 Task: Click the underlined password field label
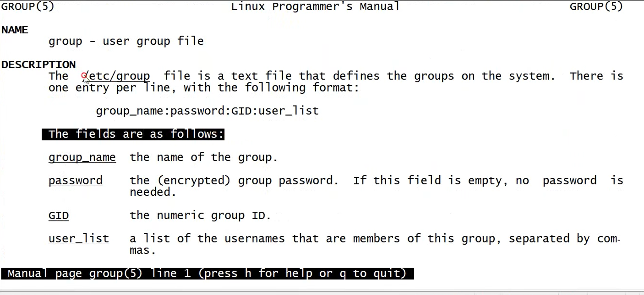click(x=76, y=181)
